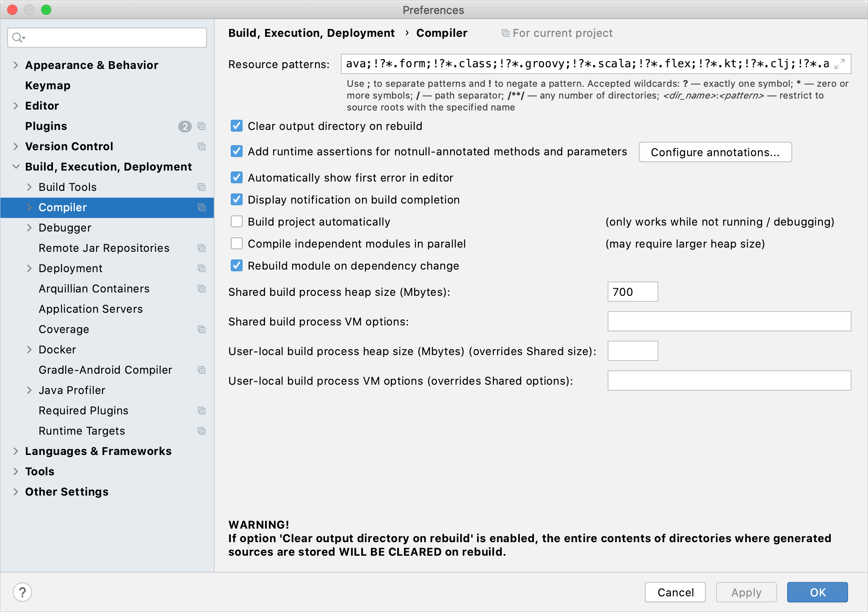Focus the settings search field

(107, 38)
